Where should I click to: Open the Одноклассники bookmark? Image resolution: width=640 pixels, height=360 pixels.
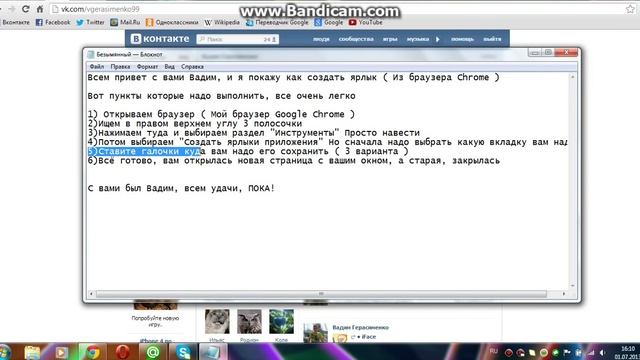pyautogui.click(x=172, y=22)
